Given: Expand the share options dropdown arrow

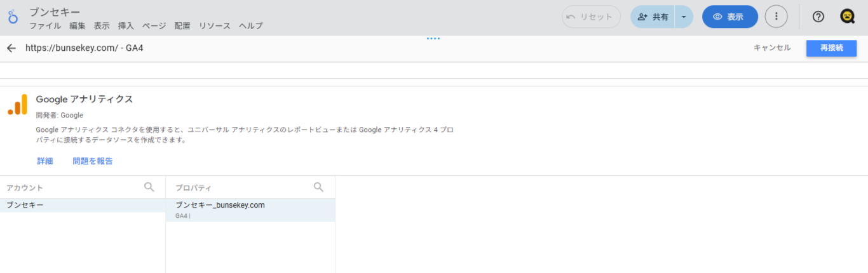Looking at the screenshot, I should (x=684, y=17).
